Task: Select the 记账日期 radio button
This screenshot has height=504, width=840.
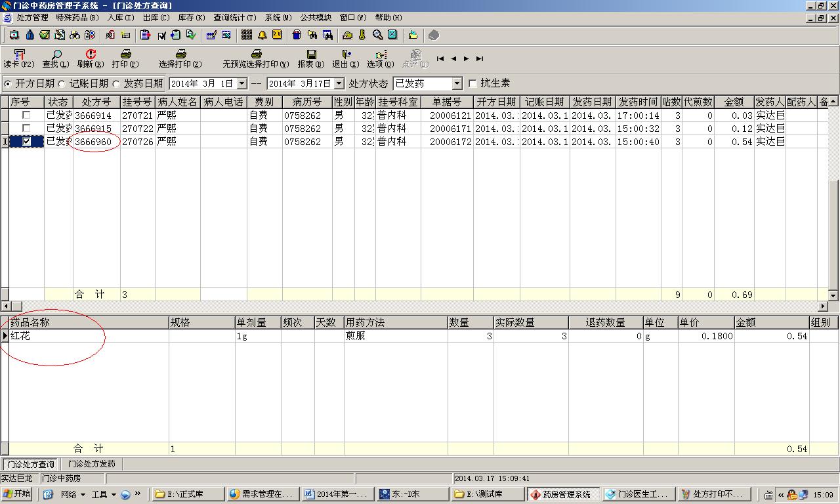Action: tap(62, 84)
